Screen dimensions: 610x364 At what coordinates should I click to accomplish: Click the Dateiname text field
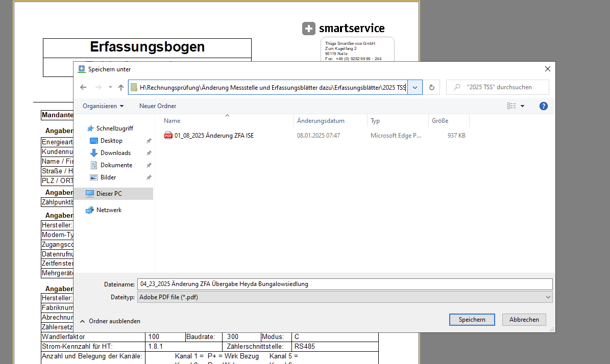(345, 284)
